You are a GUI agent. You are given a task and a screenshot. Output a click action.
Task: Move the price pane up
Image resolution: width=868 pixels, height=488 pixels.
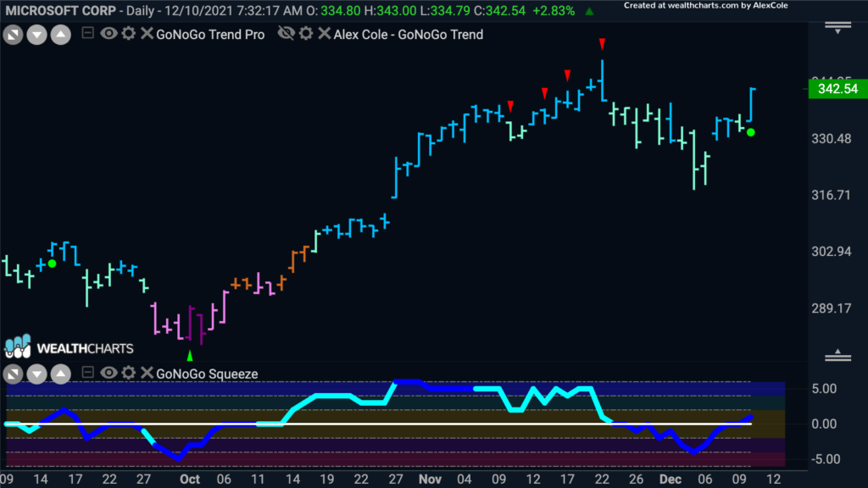pos(60,35)
